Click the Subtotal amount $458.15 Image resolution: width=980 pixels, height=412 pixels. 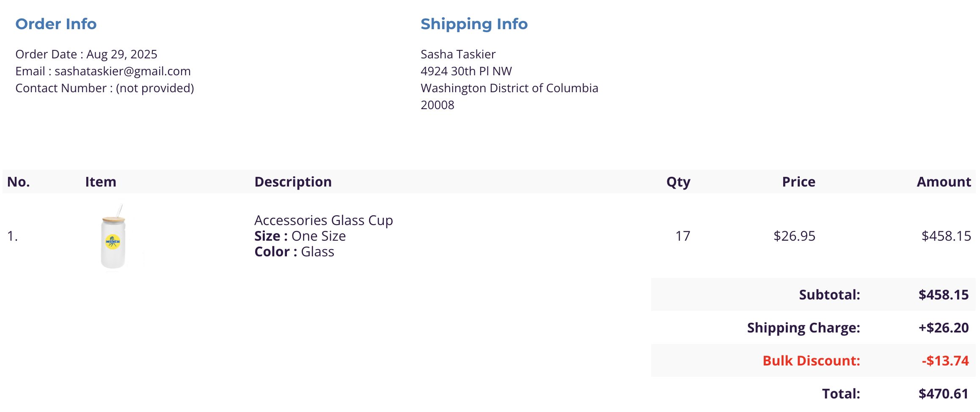pyautogui.click(x=943, y=295)
